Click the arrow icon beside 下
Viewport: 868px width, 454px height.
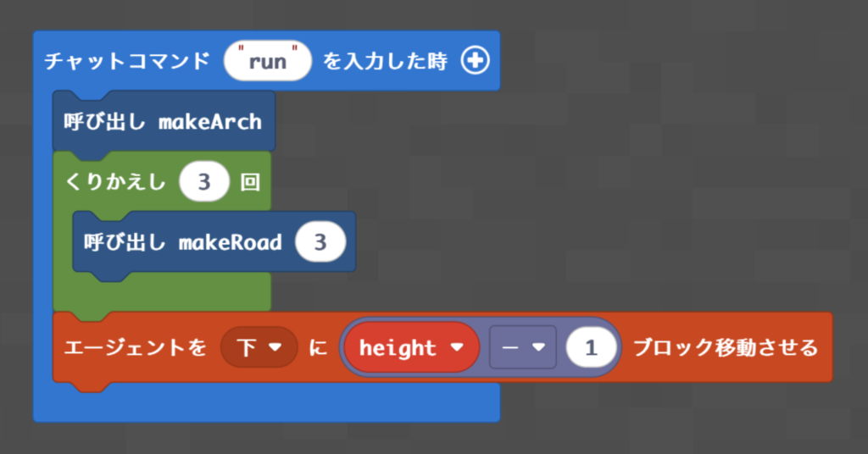pyautogui.click(x=275, y=348)
